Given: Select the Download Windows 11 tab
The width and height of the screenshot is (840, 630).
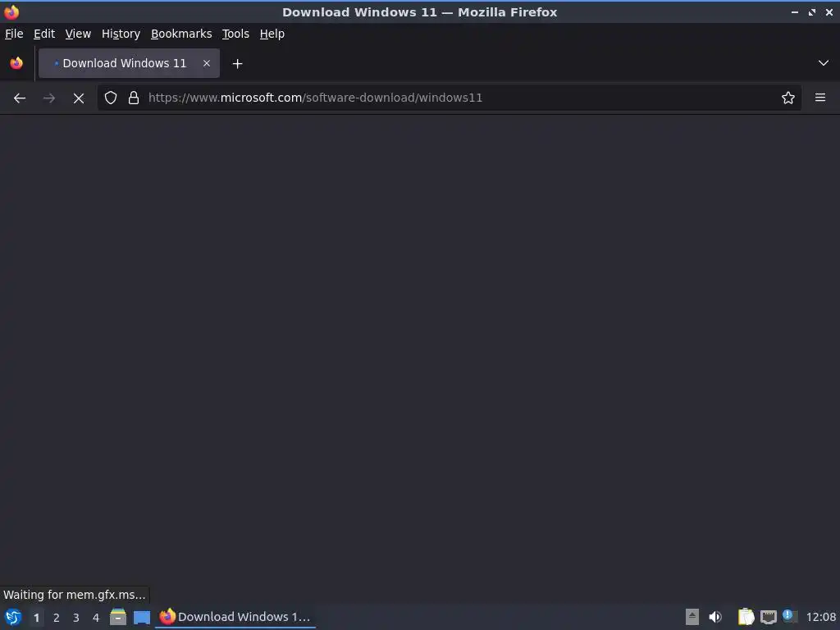Looking at the screenshot, I should pos(129,63).
